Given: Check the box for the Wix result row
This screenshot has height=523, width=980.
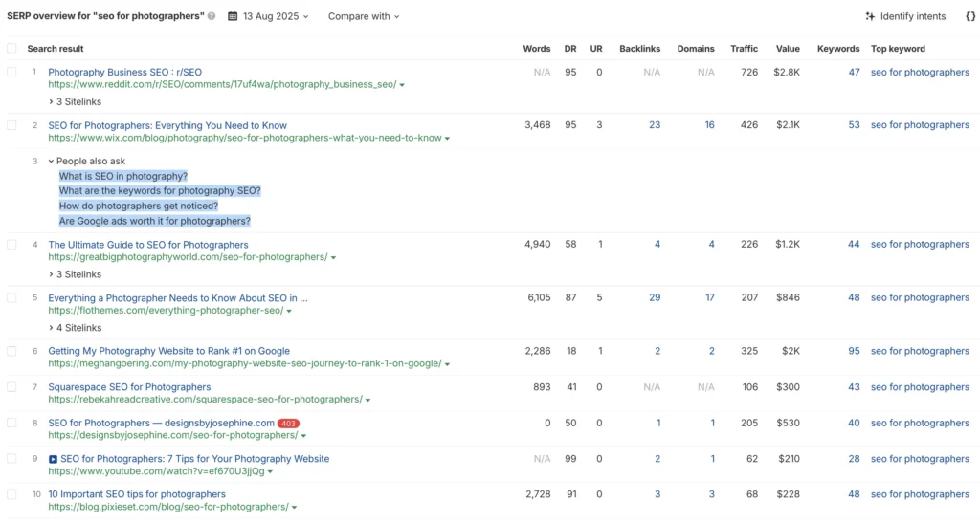Looking at the screenshot, I should pos(11,125).
